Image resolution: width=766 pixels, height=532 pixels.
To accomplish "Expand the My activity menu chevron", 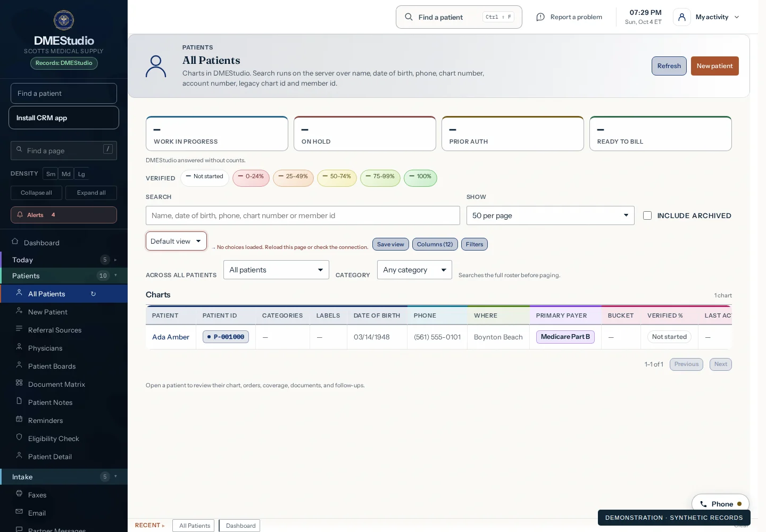I will [x=737, y=17].
